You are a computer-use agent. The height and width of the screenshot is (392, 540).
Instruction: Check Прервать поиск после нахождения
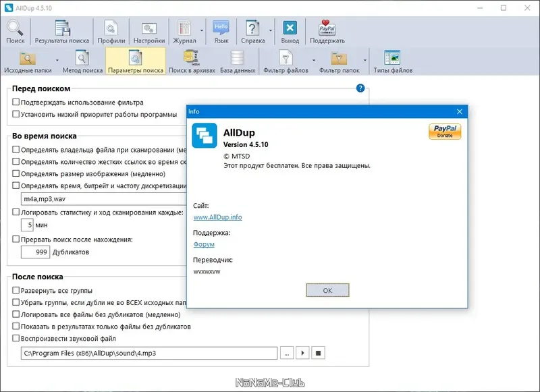[16, 240]
